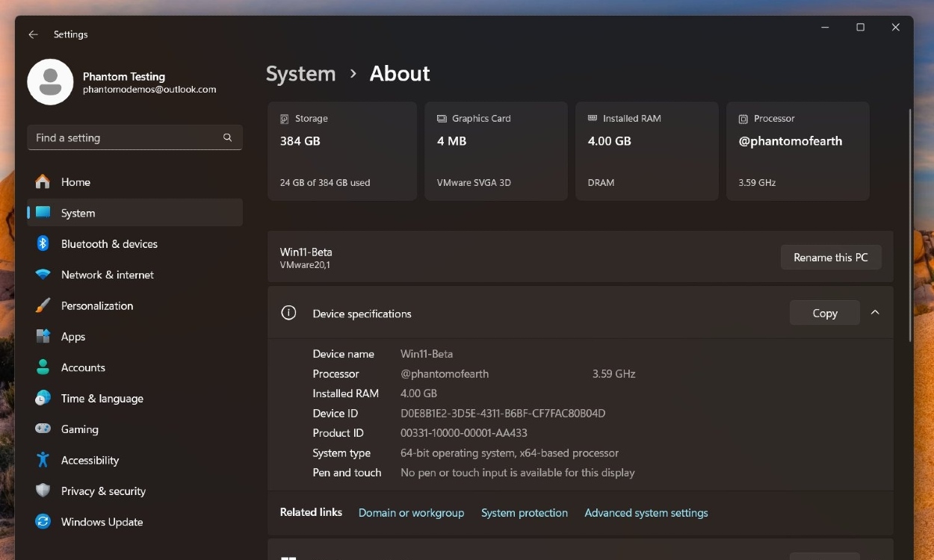
Task: Open the Home settings page
Action: [75, 181]
